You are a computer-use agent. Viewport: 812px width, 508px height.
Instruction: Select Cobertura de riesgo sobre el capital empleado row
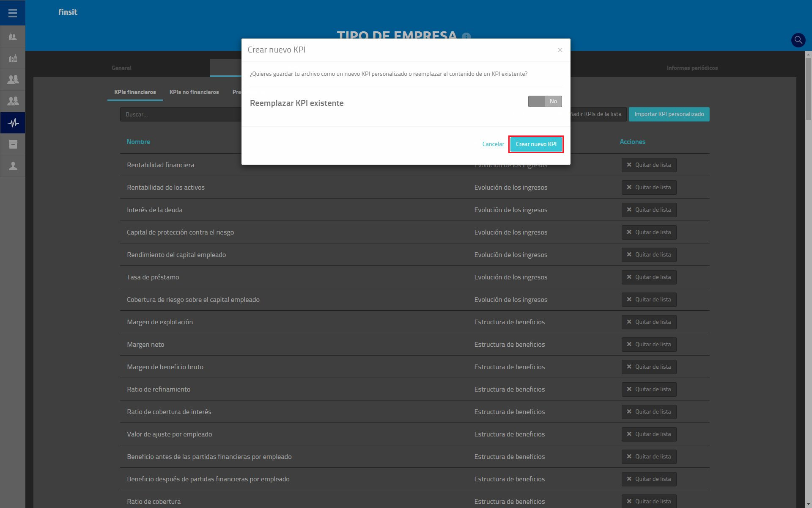point(414,299)
